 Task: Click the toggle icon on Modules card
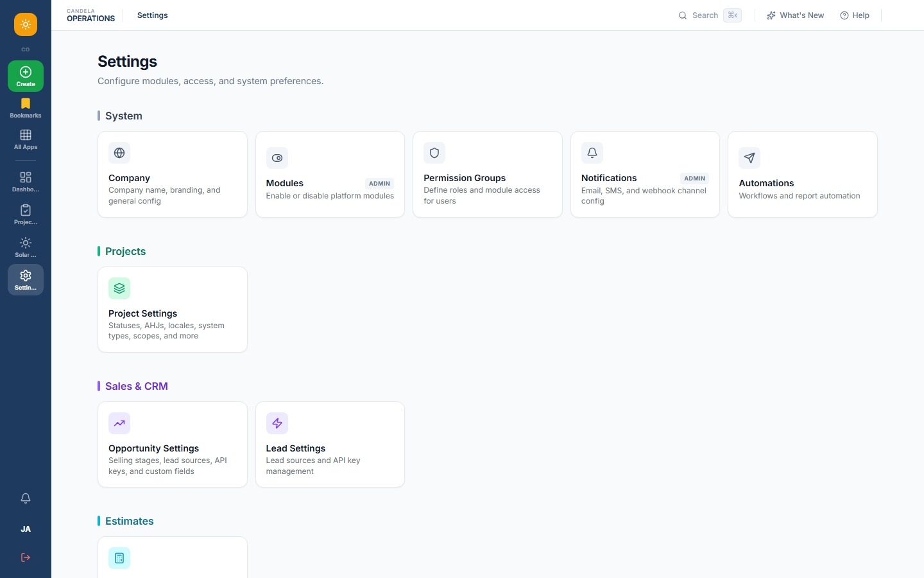pyautogui.click(x=277, y=158)
